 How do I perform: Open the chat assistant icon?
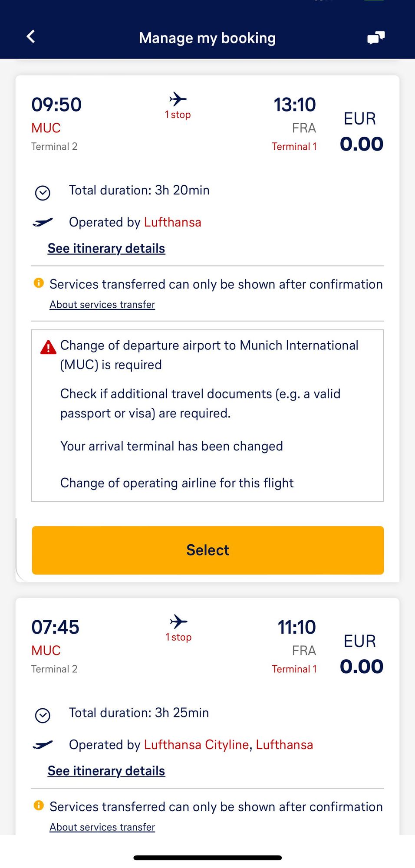pyautogui.click(x=376, y=38)
